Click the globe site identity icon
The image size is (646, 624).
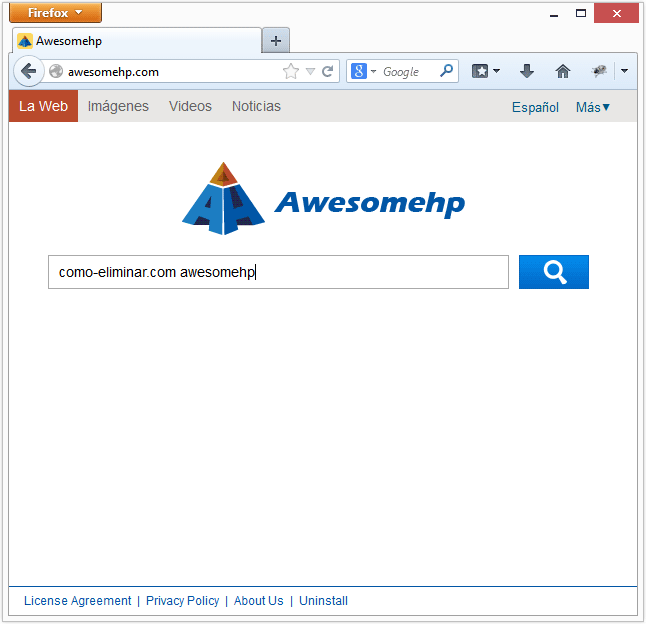[x=56, y=72]
